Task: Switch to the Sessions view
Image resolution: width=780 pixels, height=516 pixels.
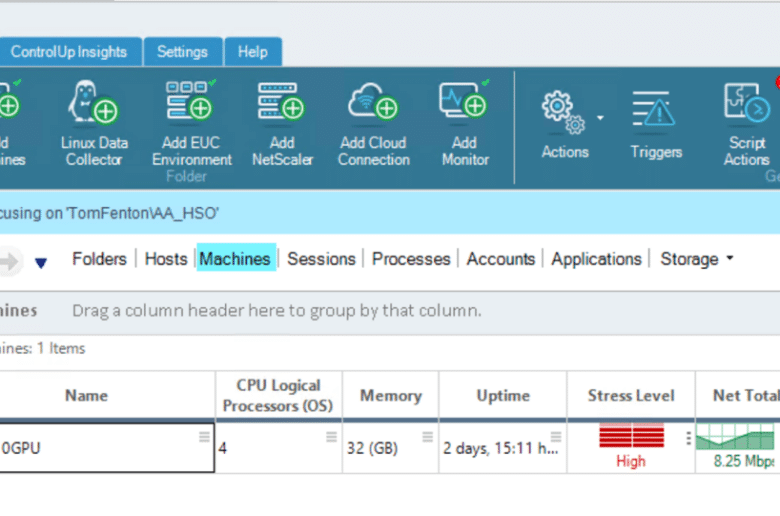Action: coord(321,259)
